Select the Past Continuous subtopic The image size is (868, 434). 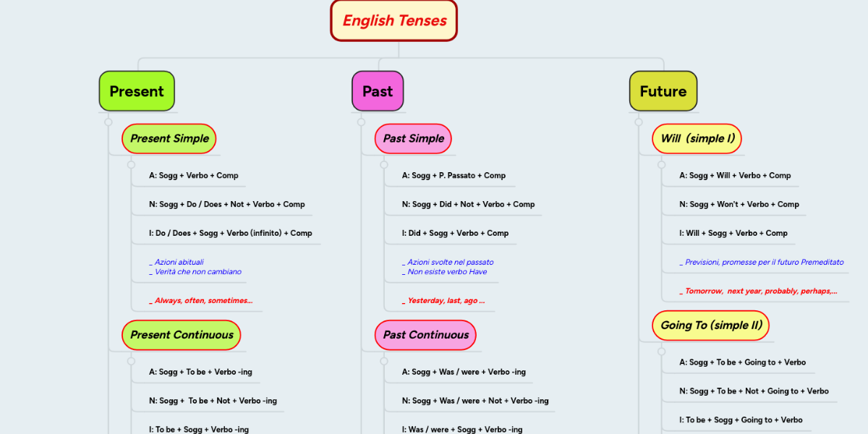pyautogui.click(x=425, y=335)
